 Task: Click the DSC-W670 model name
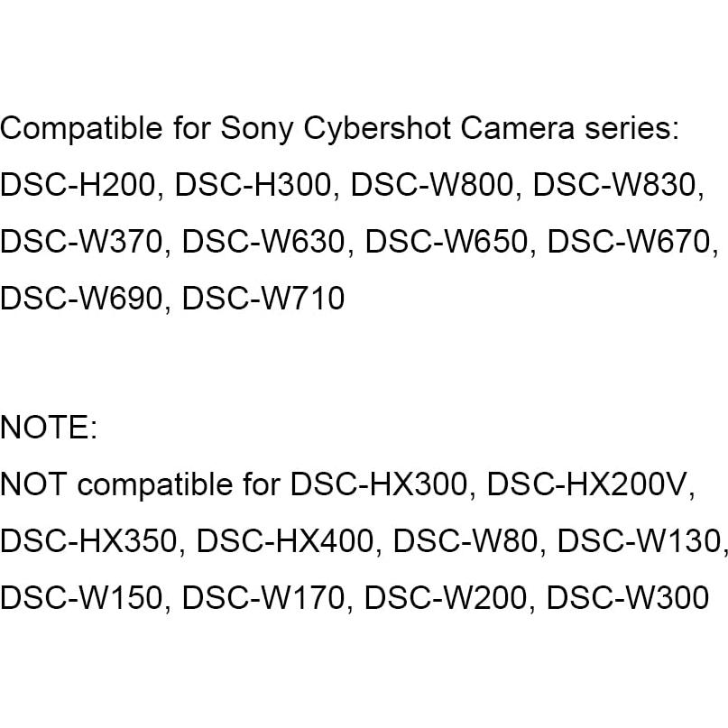[x=631, y=242]
